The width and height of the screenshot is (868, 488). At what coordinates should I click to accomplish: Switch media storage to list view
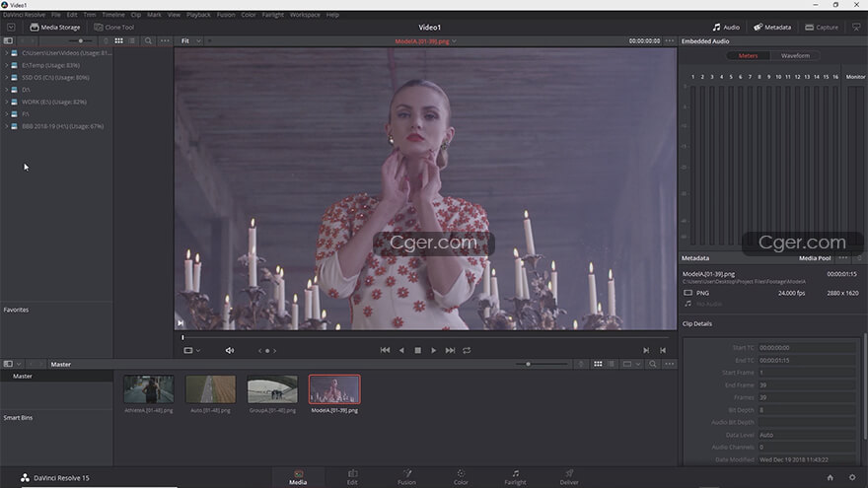pos(132,41)
